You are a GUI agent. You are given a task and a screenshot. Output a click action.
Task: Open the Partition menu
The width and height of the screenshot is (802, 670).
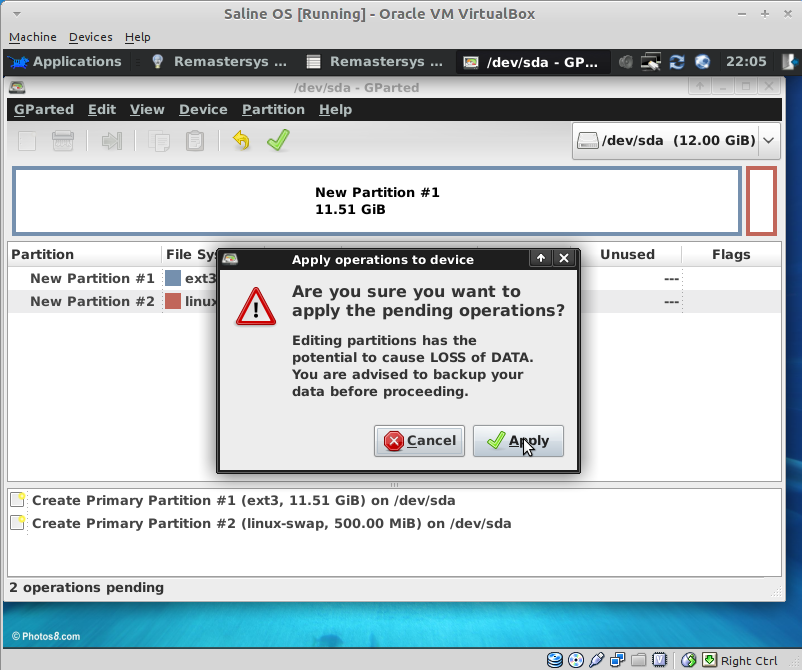[x=273, y=109]
